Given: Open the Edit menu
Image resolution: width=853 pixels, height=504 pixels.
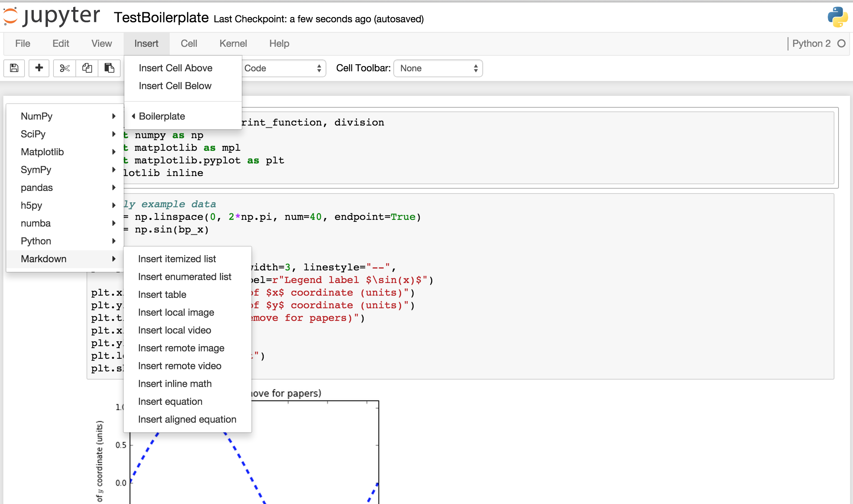Looking at the screenshot, I should pos(61,43).
